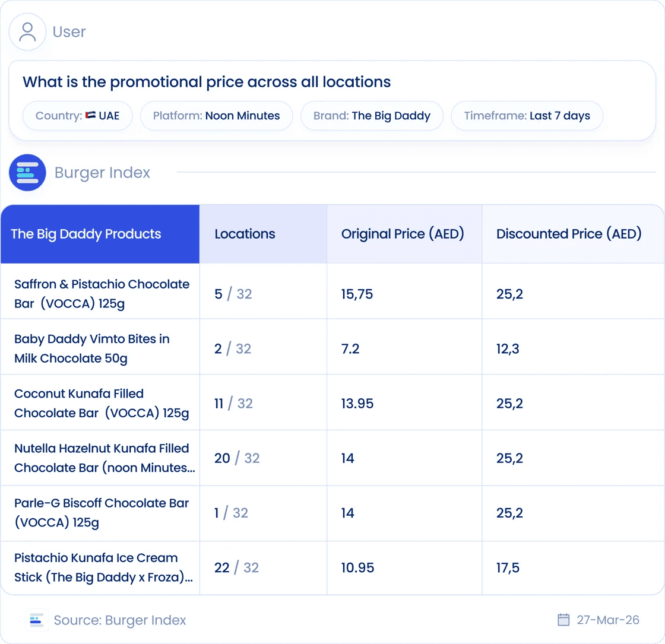This screenshot has height=644, width=665.
Task: Sort by Discounted Price (AED) header
Action: (x=574, y=234)
